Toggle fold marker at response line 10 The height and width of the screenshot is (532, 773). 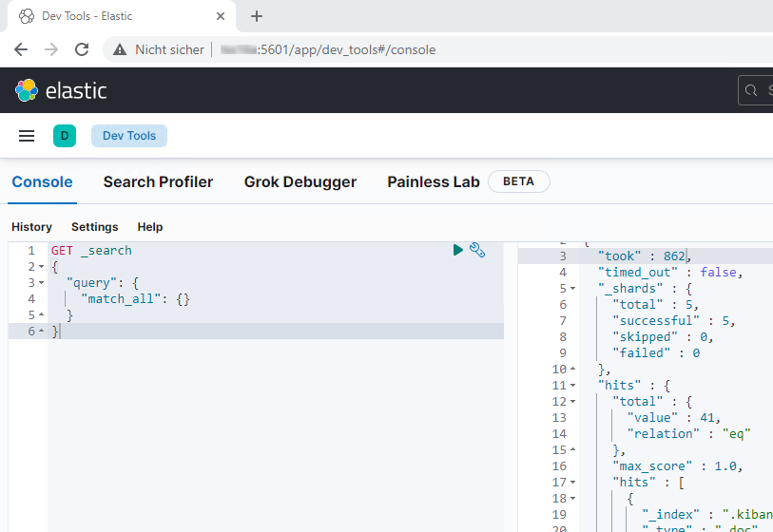click(x=572, y=369)
